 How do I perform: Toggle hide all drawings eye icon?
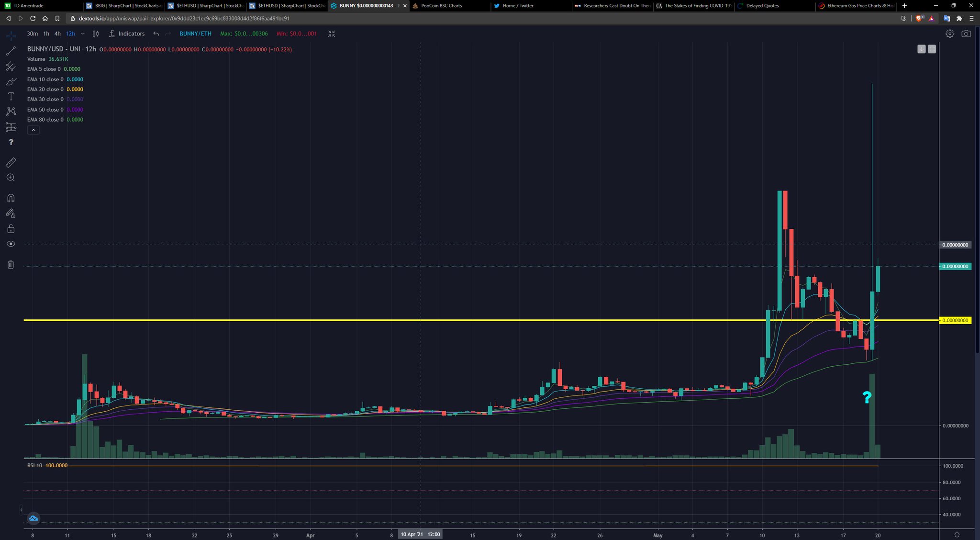pos(11,244)
